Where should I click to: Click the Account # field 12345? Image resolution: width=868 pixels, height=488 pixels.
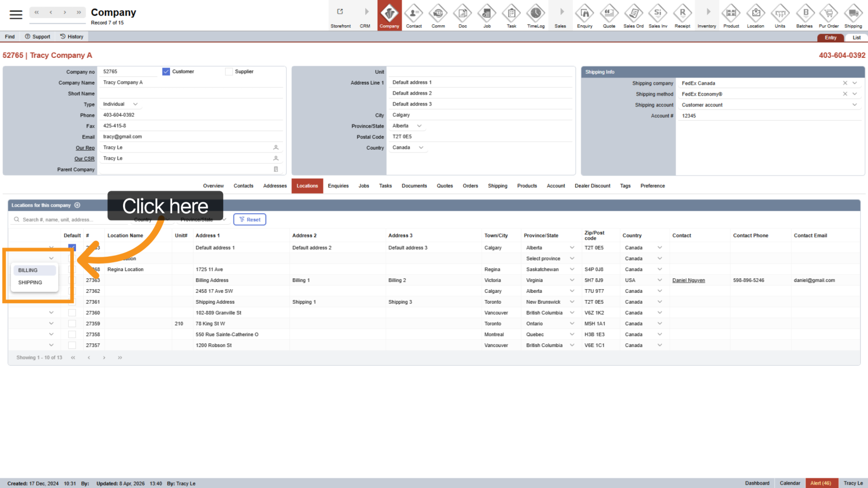tap(770, 116)
